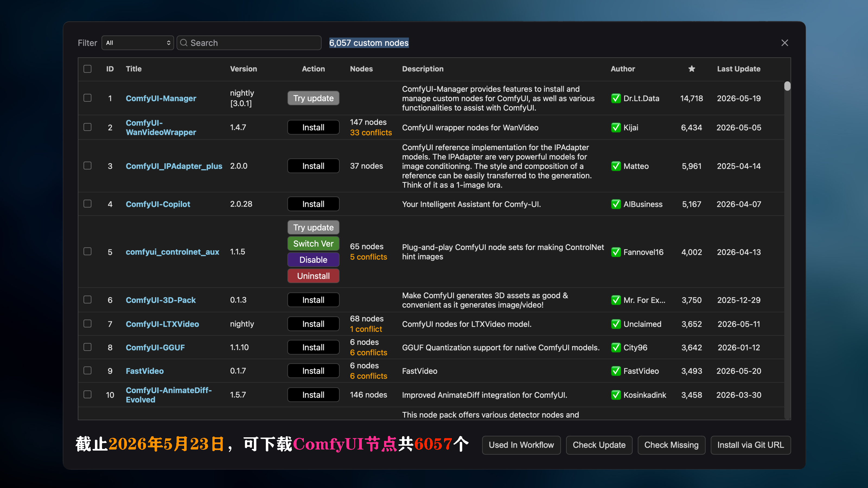Click the verified checkmark beside Matteo
Image resolution: width=868 pixels, height=488 pixels.
coord(616,166)
